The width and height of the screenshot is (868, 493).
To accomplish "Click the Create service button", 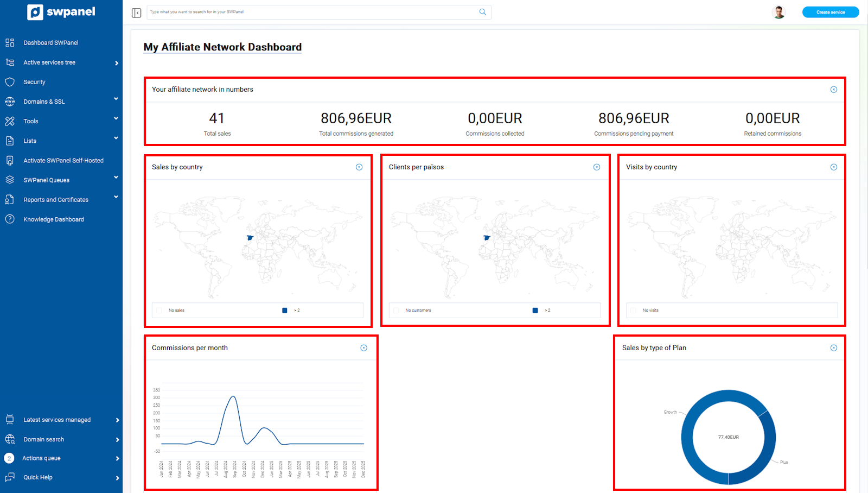I will coord(830,12).
